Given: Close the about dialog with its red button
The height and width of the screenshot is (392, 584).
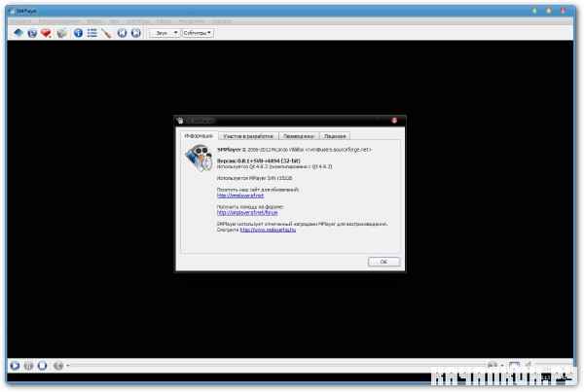Looking at the screenshot, I should (394, 121).
